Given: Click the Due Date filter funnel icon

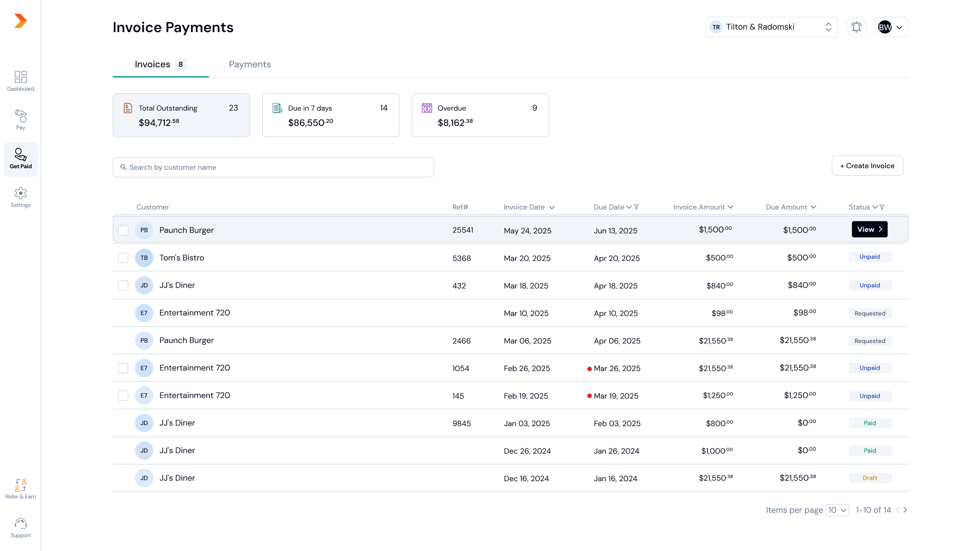Looking at the screenshot, I should 636,207.
